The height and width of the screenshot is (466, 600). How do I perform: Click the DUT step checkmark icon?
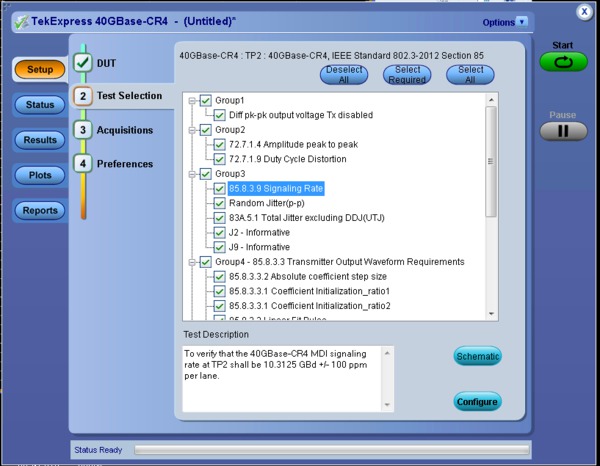[82, 63]
